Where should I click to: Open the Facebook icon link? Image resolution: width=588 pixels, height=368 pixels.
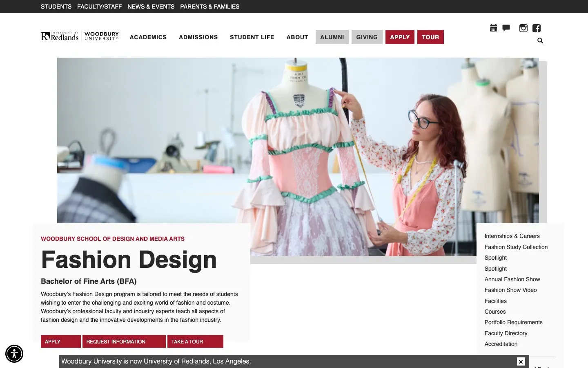[x=537, y=28]
